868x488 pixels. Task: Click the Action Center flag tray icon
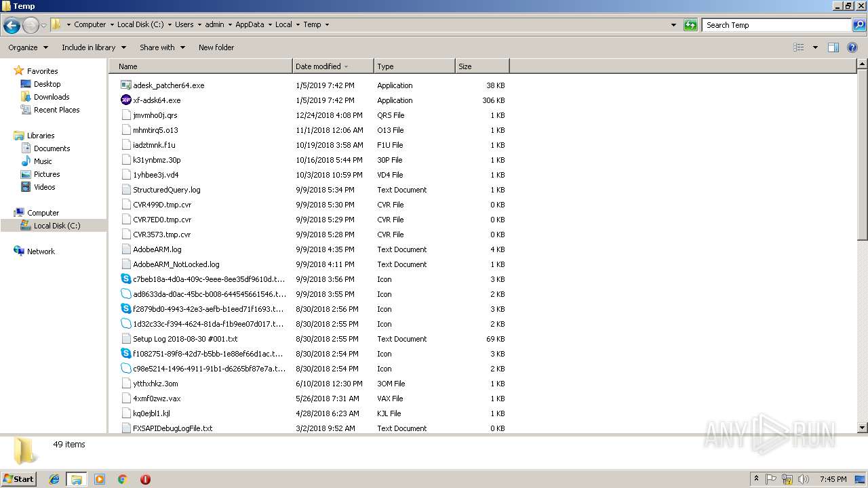tap(771, 479)
